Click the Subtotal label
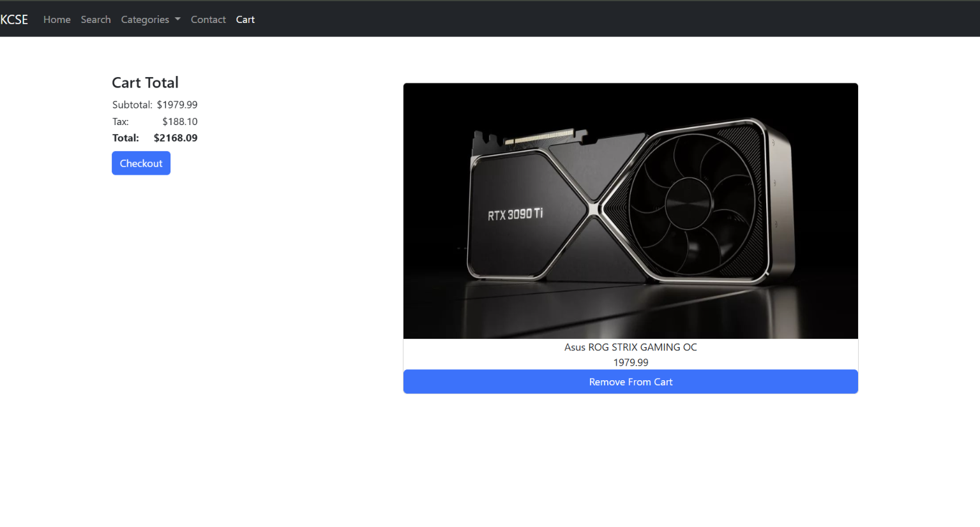980x527 pixels. [132, 105]
